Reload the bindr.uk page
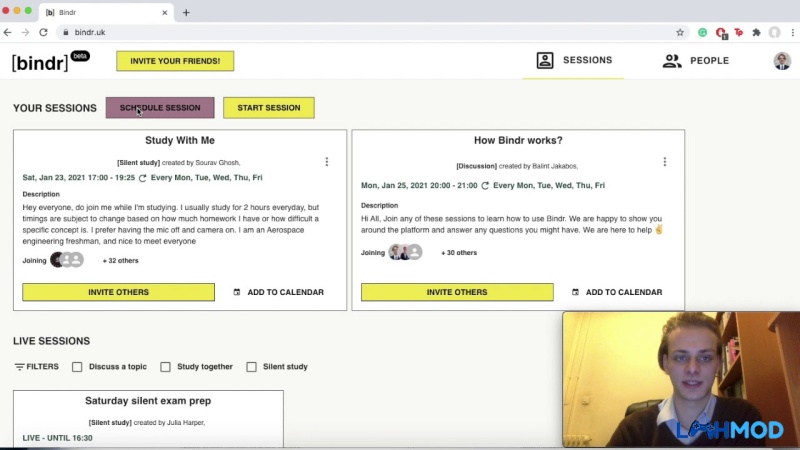Image resolution: width=800 pixels, height=450 pixels. point(43,32)
